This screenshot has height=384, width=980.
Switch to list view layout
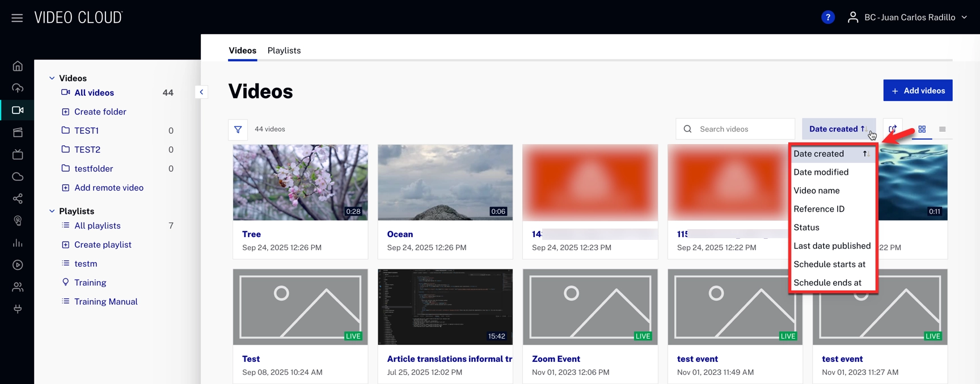[x=942, y=129]
